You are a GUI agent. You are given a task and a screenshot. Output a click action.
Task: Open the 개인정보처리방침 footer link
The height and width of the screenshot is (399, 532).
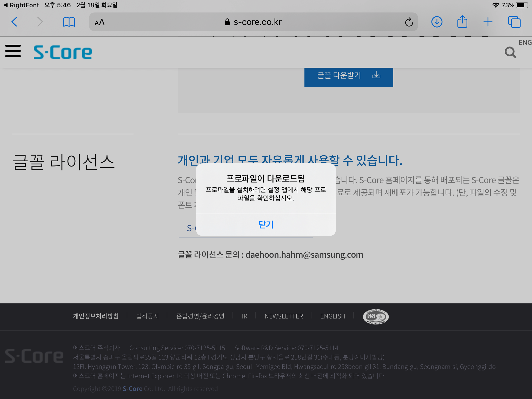96,316
